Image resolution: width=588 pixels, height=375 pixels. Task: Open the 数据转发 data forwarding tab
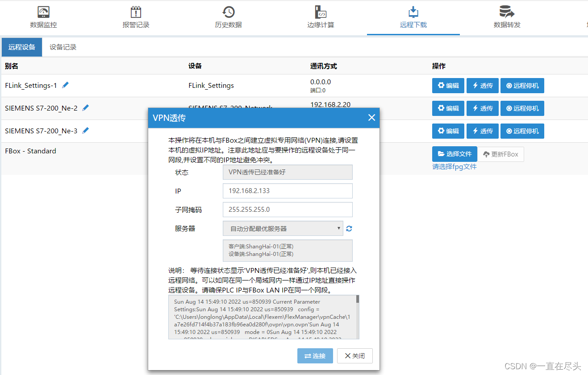507,18
